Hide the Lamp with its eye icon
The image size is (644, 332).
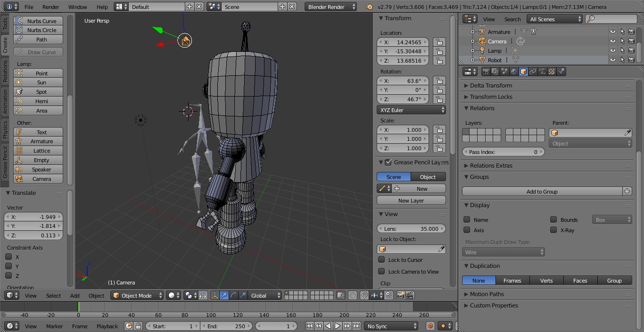tap(613, 51)
